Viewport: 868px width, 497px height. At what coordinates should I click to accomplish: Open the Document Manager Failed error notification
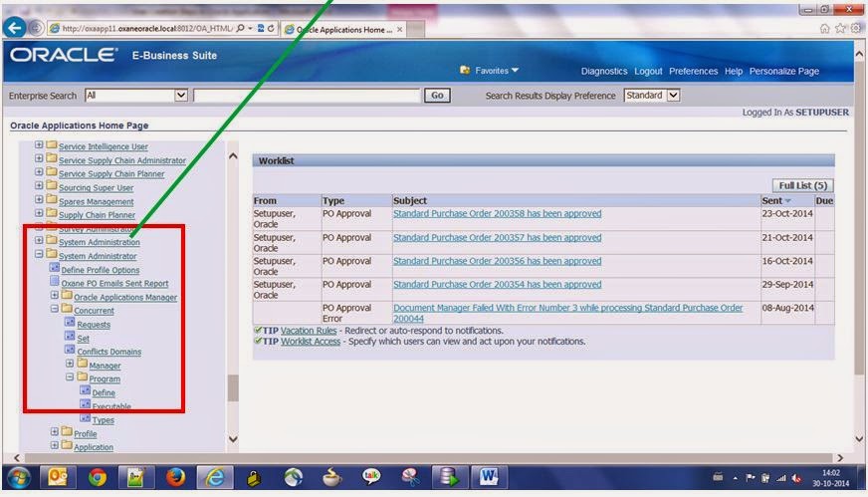568,313
